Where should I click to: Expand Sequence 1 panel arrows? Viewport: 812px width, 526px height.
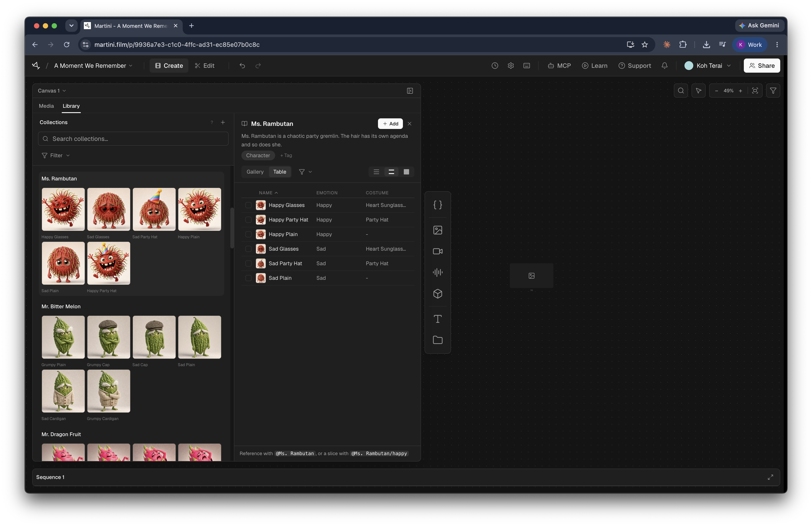[x=770, y=477]
